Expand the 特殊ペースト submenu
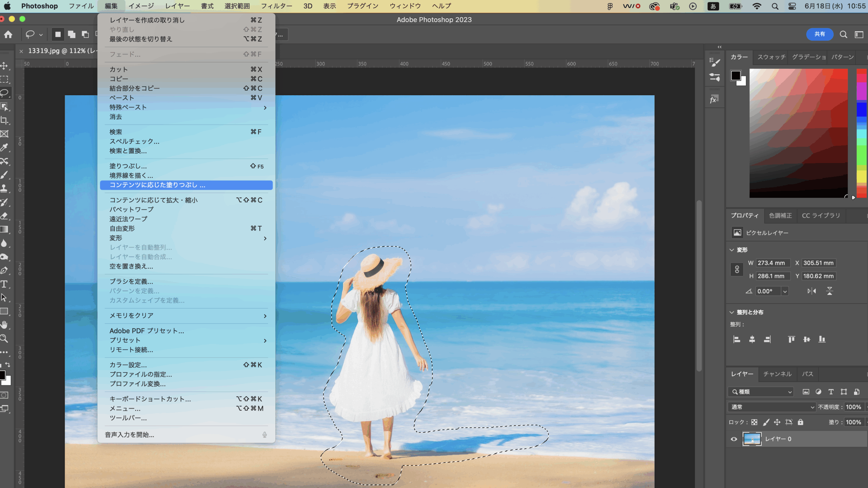868x488 pixels. pyautogui.click(x=186, y=107)
